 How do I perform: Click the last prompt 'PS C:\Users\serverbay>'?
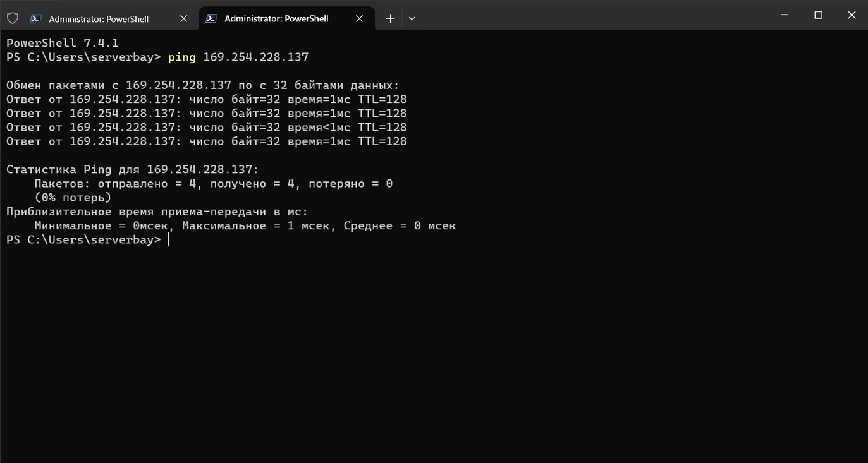pos(83,239)
